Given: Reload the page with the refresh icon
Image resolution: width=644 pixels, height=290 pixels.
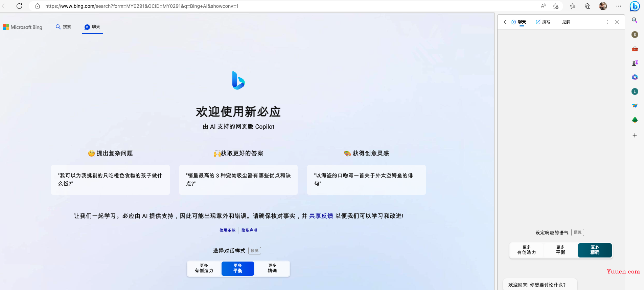Looking at the screenshot, I should pyautogui.click(x=19, y=6).
